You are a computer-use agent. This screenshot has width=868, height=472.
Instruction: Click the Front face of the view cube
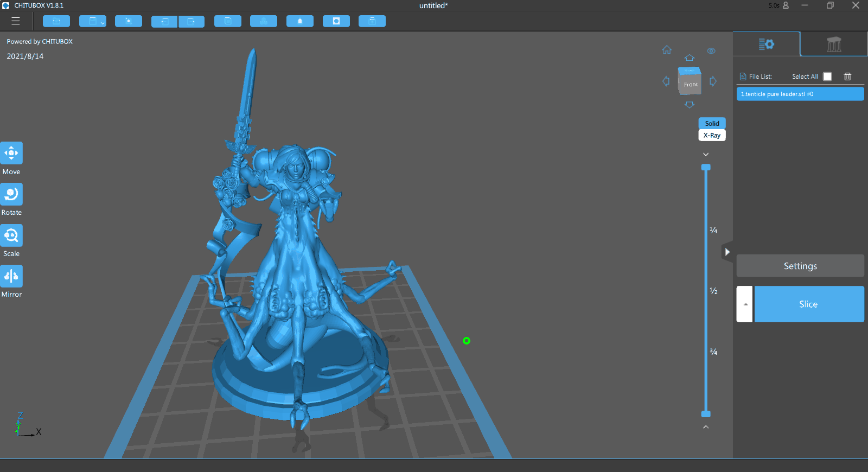[x=690, y=85]
